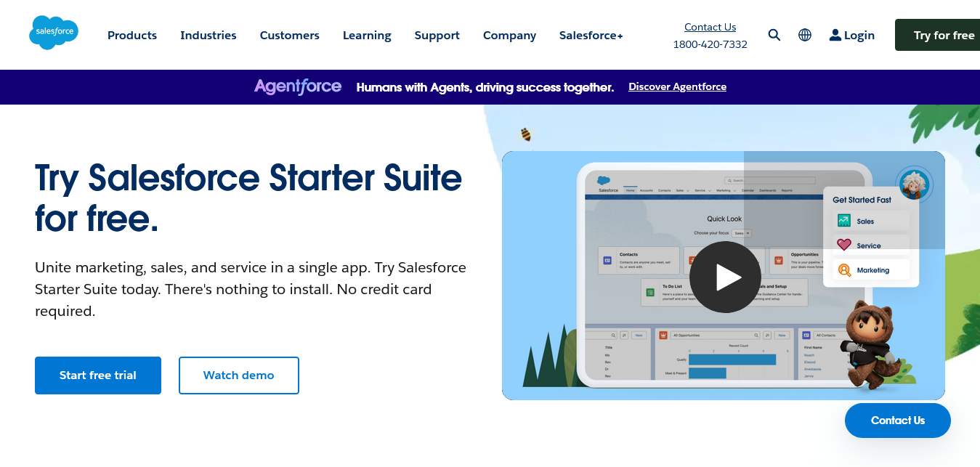Click the Start free trial button
The width and height of the screenshot is (980, 467).
pyautogui.click(x=98, y=375)
